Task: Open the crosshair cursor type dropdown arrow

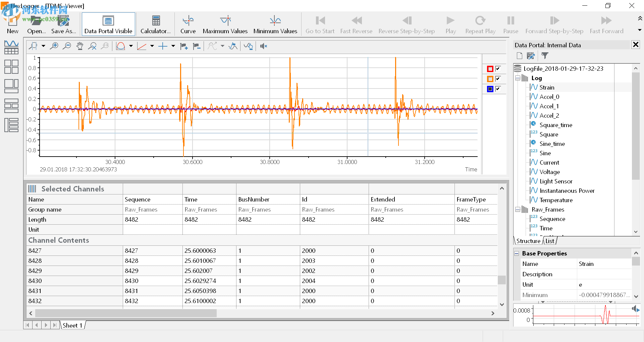Action: (x=173, y=46)
